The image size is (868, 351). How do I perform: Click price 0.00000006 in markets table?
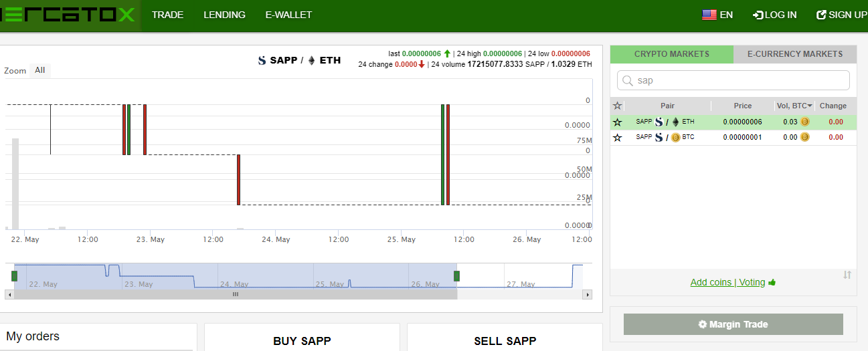click(742, 122)
